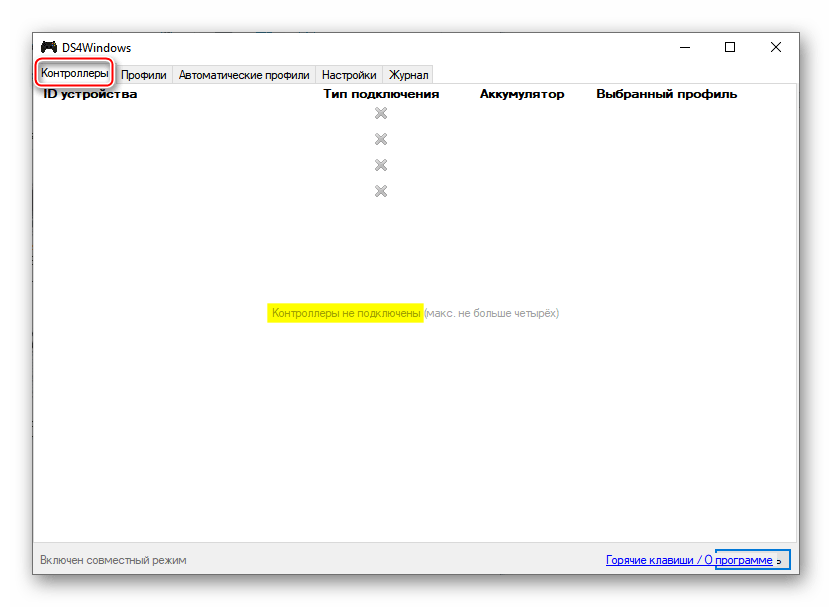Image resolution: width=832 pixels, height=607 pixels.
Task: Maximize the DS4Windows window
Action: [730, 47]
